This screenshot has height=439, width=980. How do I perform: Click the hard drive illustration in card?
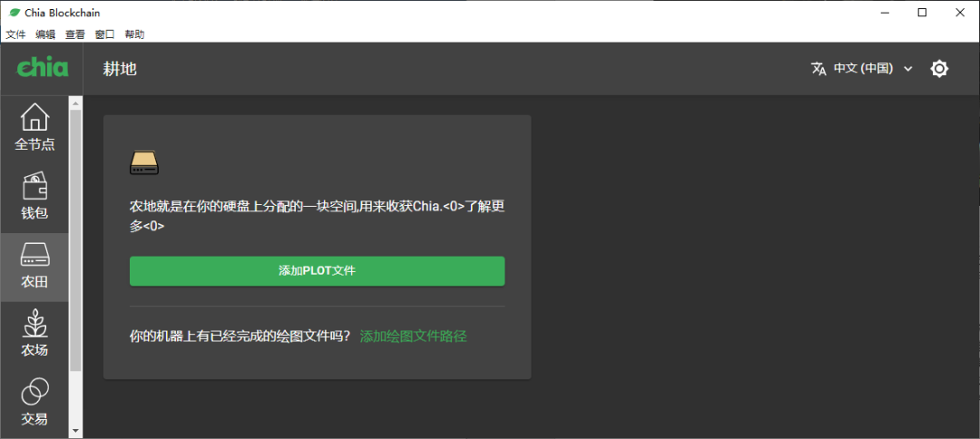click(x=144, y=162)
